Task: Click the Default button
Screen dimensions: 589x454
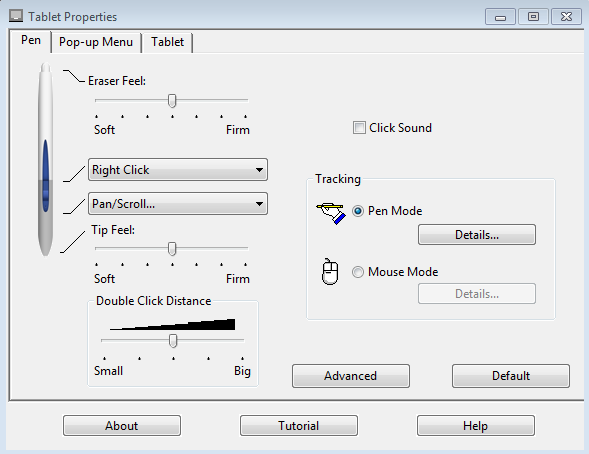Action: pos(511,376)
